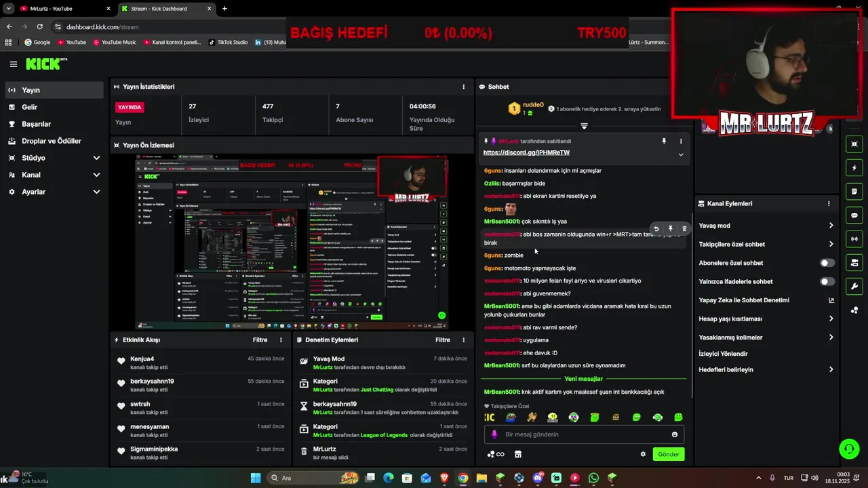Viewport: 868px width, 488px height.
Task: Open Droplar ve Ödüller in sidebar
Action: (54, 141)
